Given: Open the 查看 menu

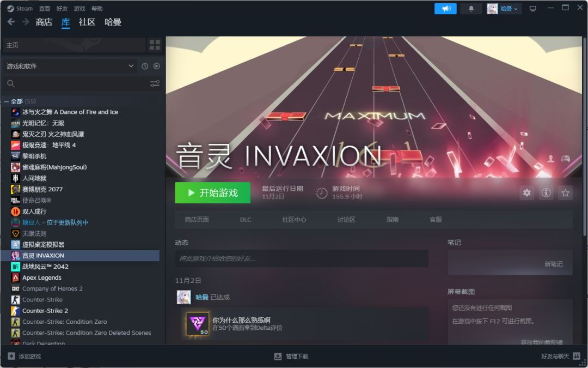Looking at the screenshot, I should (45, 8).
